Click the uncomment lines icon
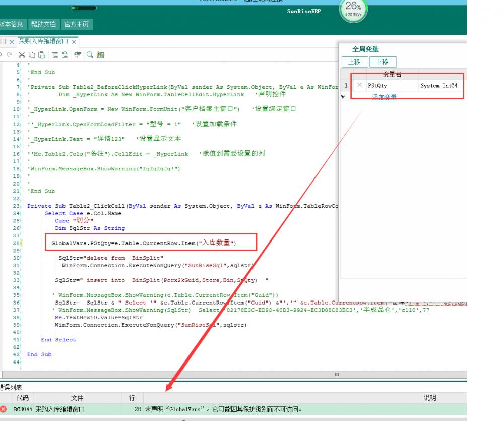Screen dimensions: 504x421 point(65,55)
